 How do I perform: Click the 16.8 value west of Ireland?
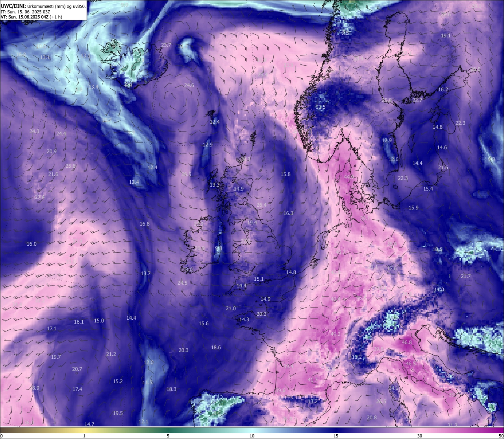coord(145,224)
